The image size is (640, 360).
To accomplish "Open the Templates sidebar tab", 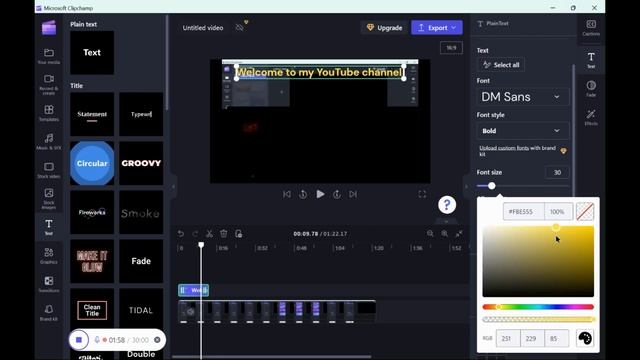I will click(49, 113).
